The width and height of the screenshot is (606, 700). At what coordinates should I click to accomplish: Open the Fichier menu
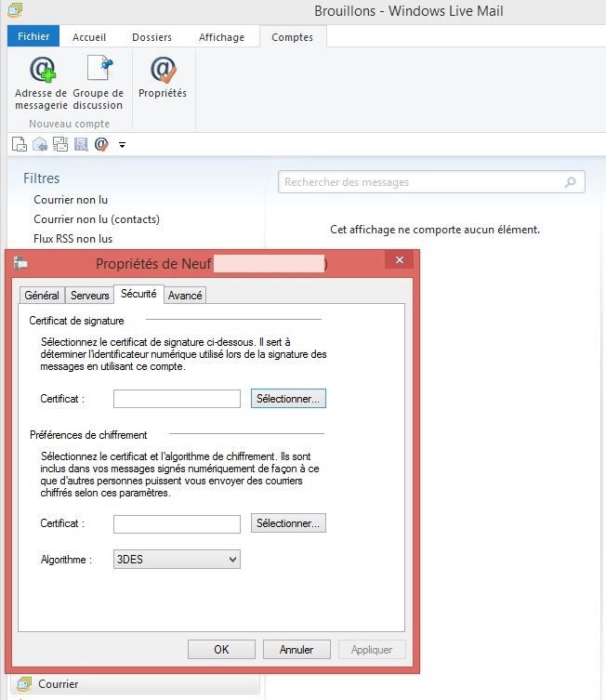(33, 37)
